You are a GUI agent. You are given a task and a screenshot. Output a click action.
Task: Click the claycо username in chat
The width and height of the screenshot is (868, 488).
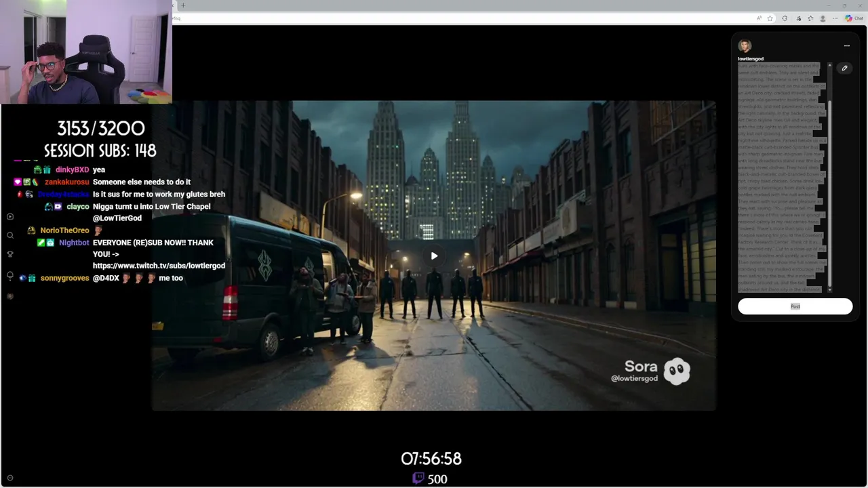pyautogui.click(x=78, y=207)
